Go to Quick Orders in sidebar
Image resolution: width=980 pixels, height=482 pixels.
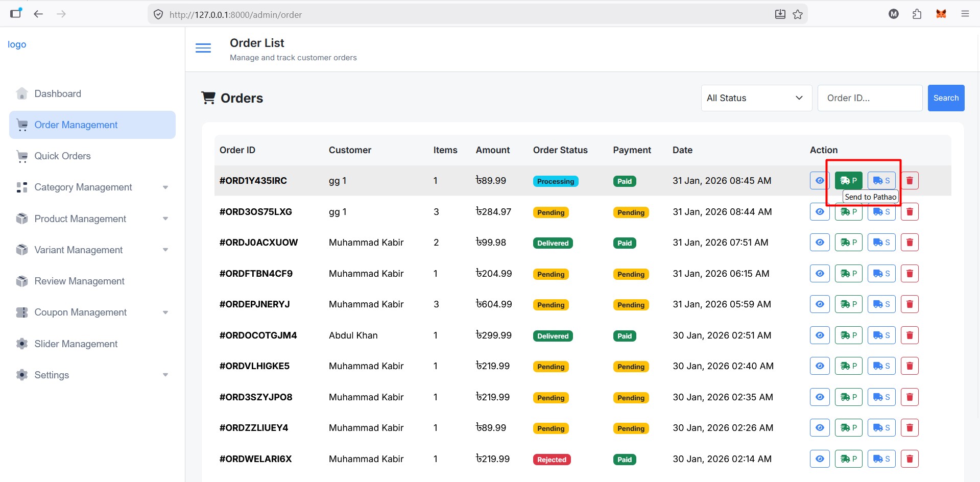62,156
